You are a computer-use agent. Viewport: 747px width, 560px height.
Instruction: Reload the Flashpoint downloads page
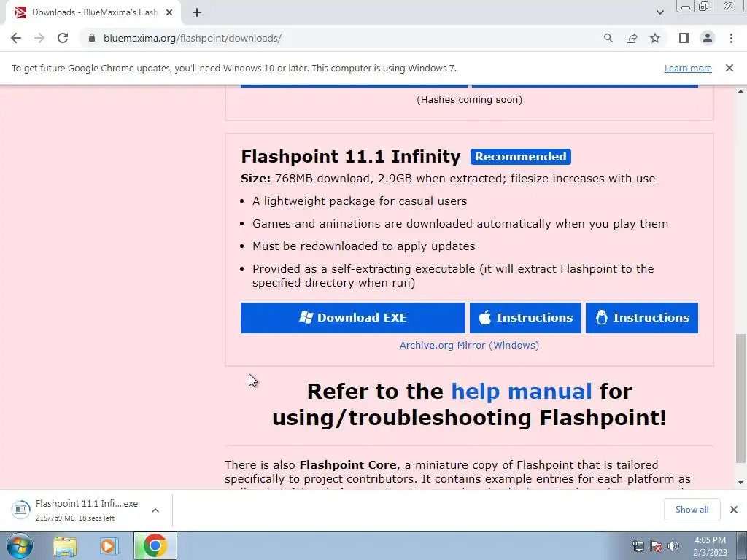[63, 38]
